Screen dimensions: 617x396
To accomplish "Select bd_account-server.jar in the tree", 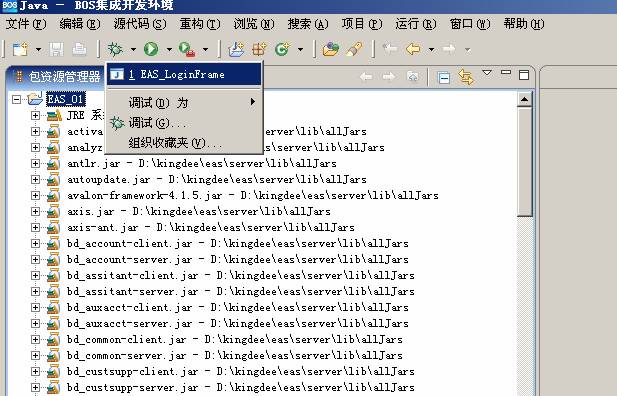I will click(238, 259).
